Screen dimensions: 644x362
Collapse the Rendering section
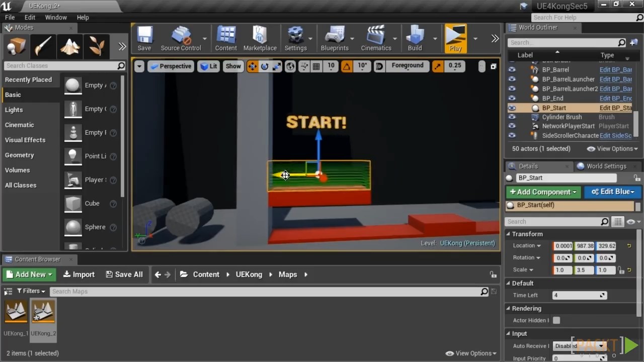[x=508, y=308]
